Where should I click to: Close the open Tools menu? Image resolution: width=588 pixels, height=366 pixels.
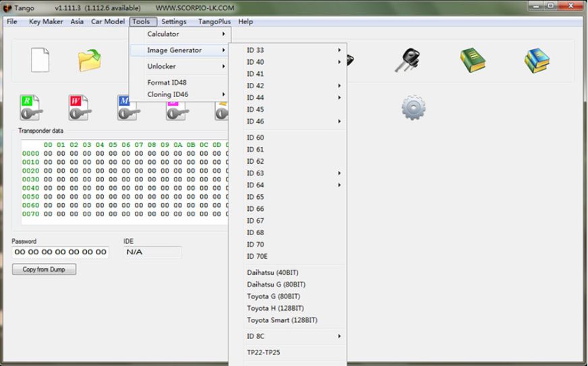(142, 22)
